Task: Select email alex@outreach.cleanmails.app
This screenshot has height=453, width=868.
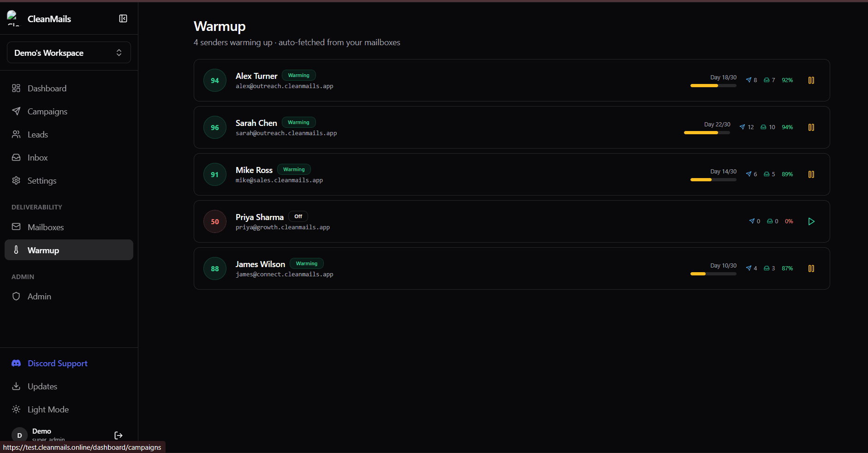Action: pos(285,86)
